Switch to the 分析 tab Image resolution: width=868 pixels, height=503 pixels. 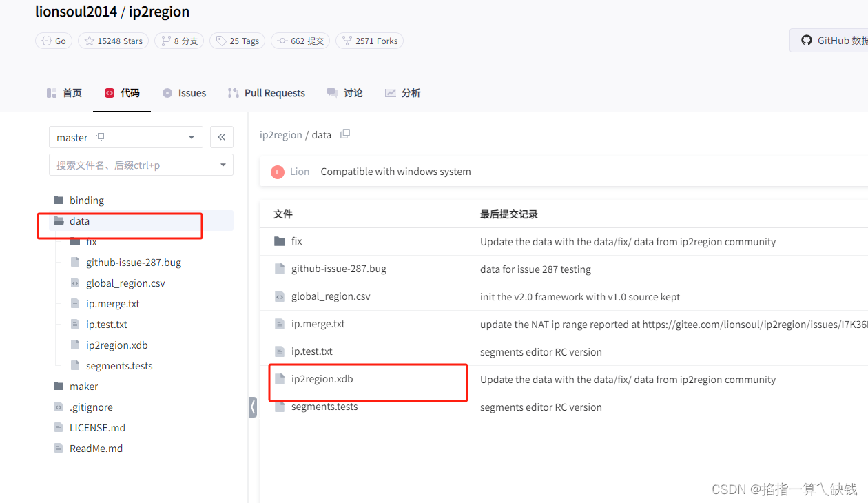tap(402, 92)
